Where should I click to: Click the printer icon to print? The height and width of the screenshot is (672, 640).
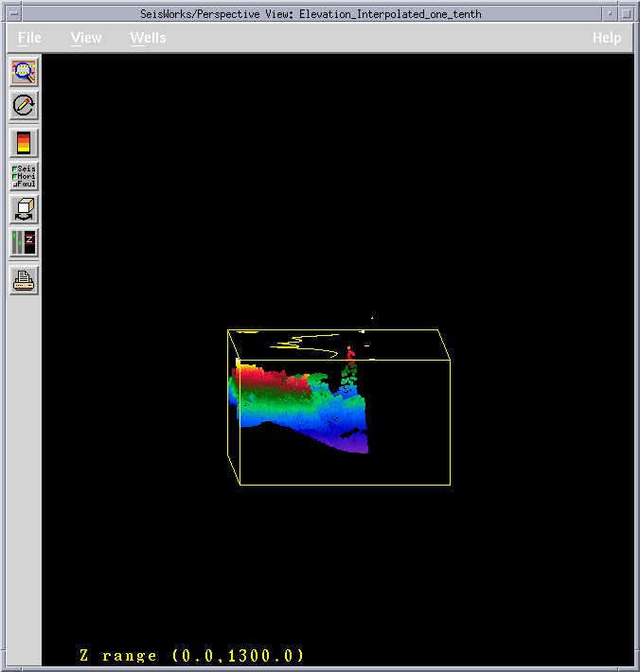point(24,280)
